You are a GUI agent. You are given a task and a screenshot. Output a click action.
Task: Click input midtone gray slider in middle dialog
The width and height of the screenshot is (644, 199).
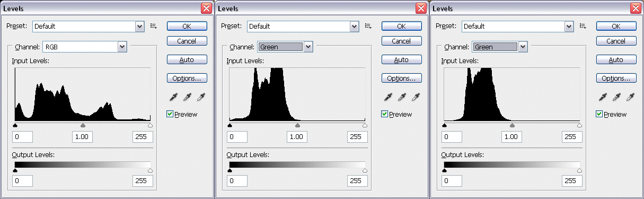pos(297,126)
